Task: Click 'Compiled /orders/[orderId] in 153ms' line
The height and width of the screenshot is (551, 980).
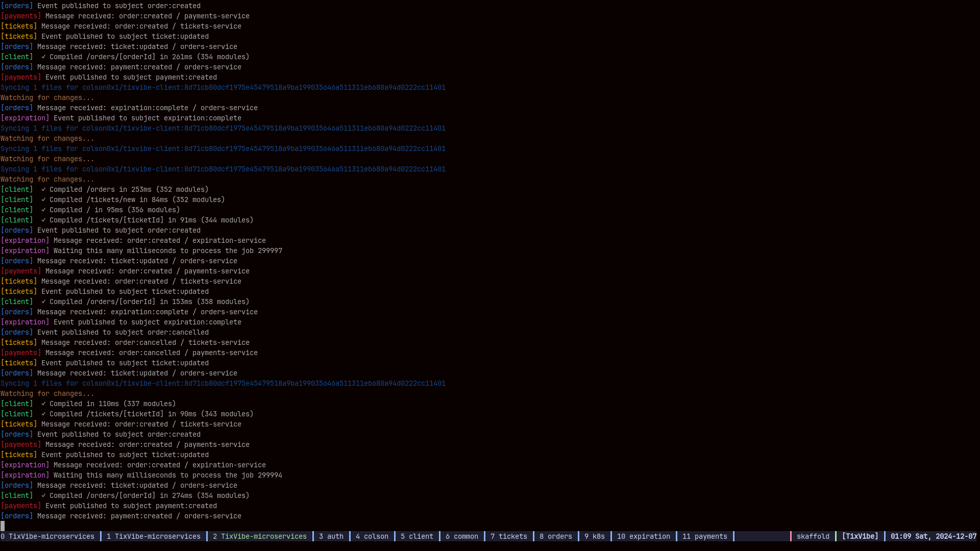Action: tap(125, 302)
